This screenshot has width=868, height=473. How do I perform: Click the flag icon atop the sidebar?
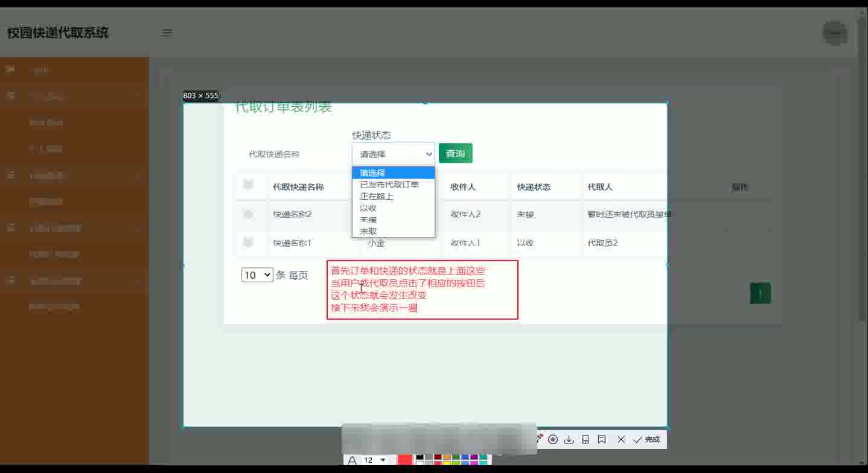point(10,69)
